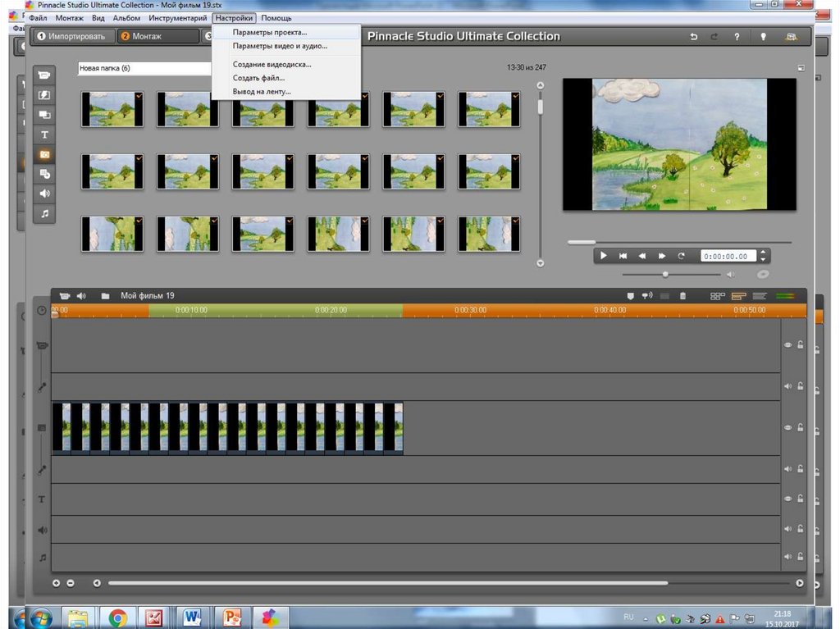Open Google Chrome from the taskbar
The width and height of the screenshot is (840, 629).
pos(117,617)
